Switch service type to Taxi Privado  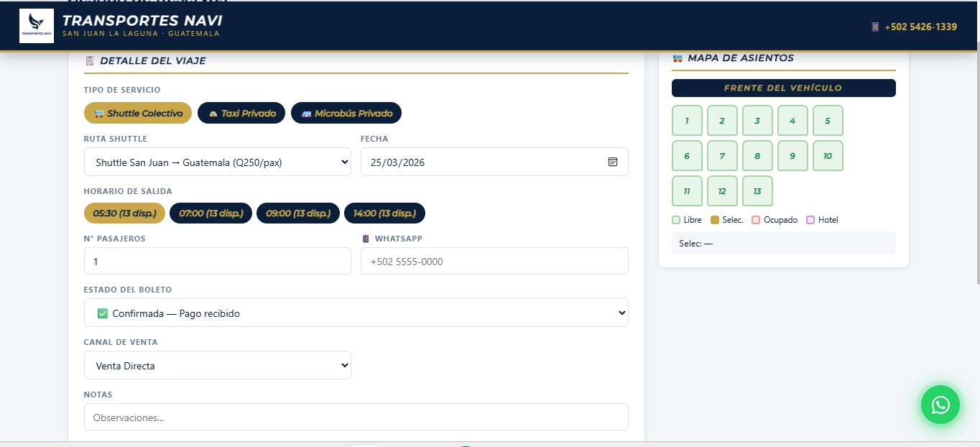pos(241,113)
